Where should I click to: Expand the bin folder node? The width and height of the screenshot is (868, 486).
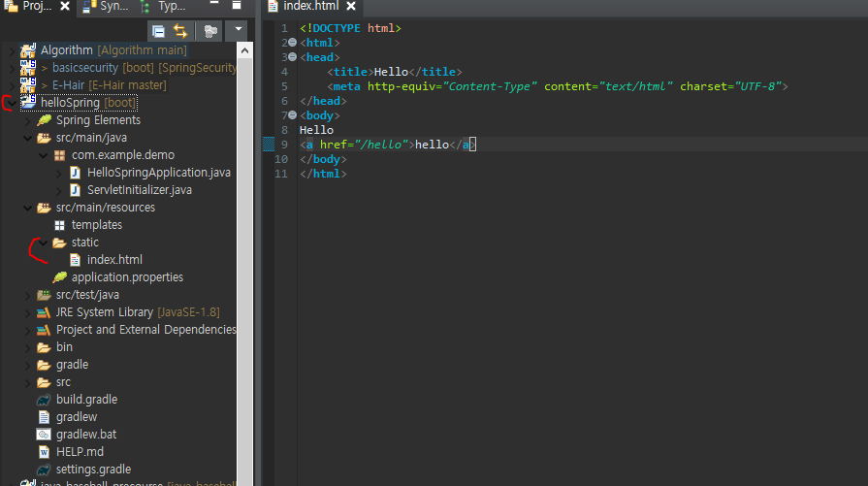coord(28,348)
